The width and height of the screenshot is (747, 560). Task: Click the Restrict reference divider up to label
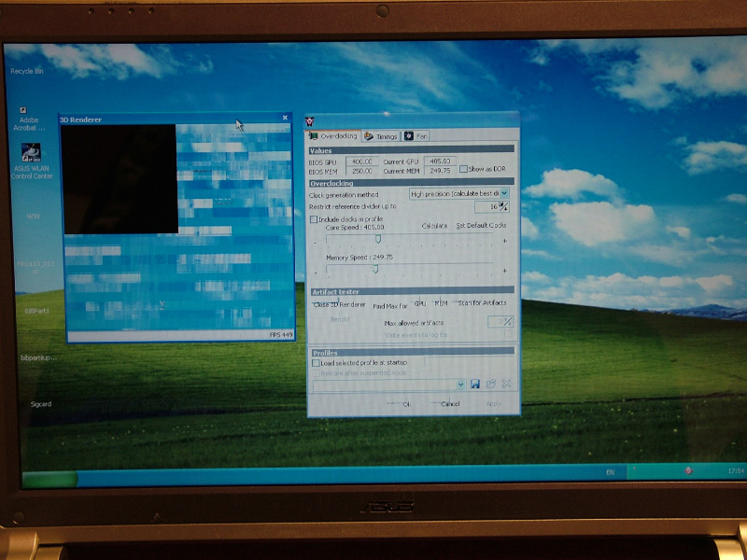point(353,206)
